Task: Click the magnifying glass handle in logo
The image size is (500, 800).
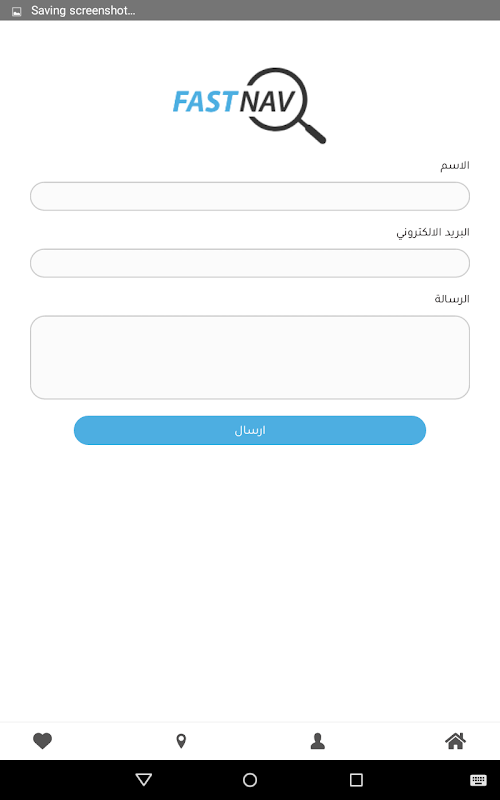Action: click(x=312, y=132)
